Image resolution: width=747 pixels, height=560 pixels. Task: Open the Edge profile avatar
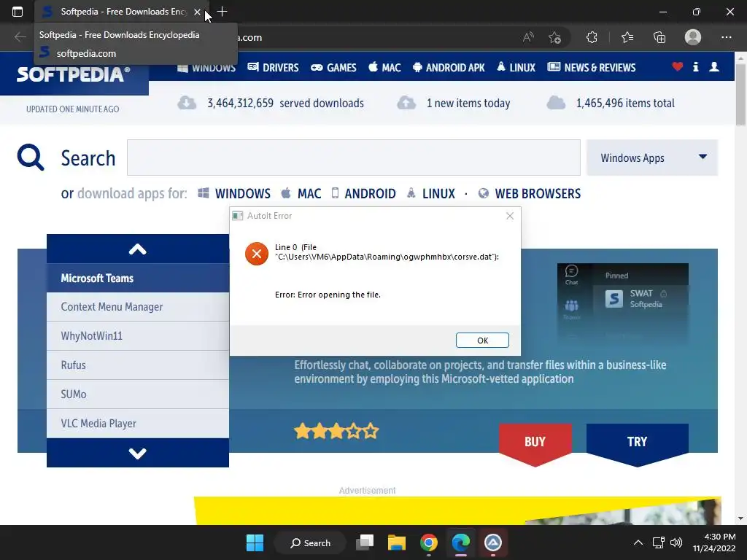pyautogui.click(x=693, y=37)
